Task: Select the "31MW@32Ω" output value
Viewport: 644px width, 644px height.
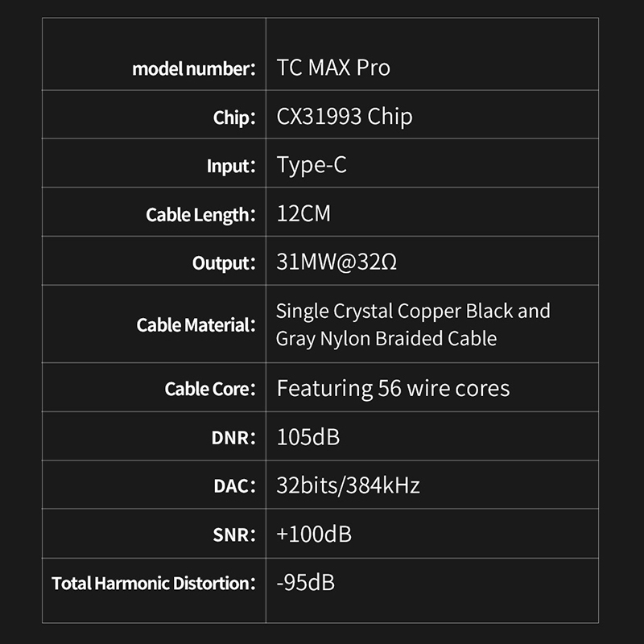Action: click(336, 262)
